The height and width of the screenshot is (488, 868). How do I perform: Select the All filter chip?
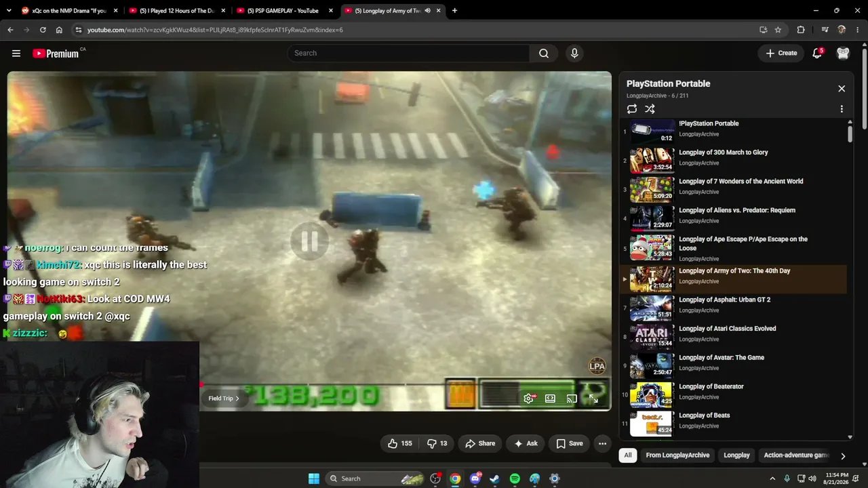coord(628,455)
